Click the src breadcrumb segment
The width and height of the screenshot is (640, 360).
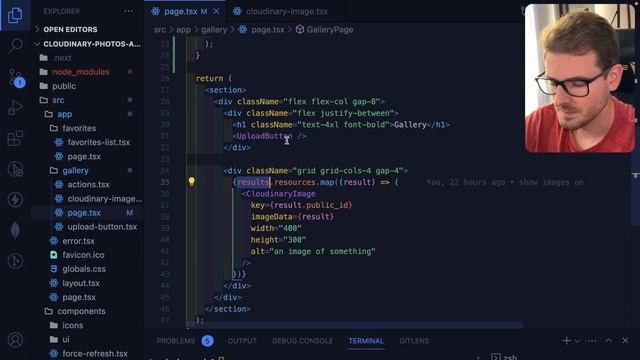pyautogui.click(x=160, y=29)
